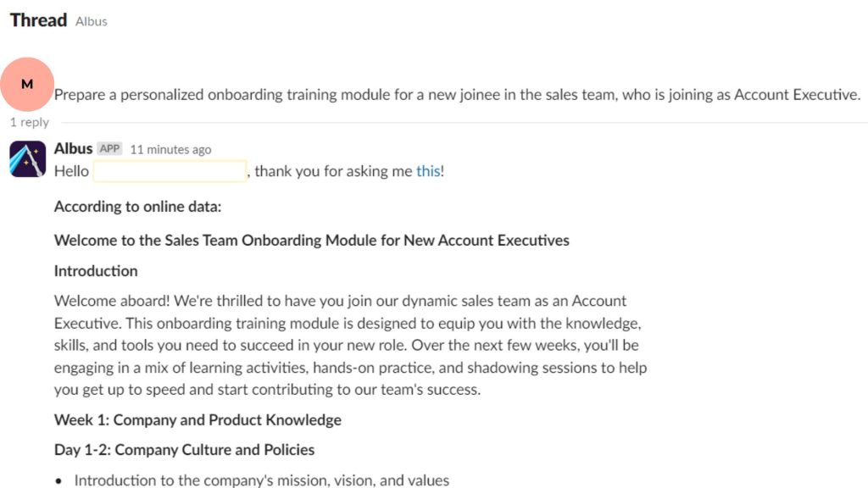This screenshot has width=868, height=488.
Task: Click the Day 1-2 Company Culture heading
Action: click(x=184, y=450)
